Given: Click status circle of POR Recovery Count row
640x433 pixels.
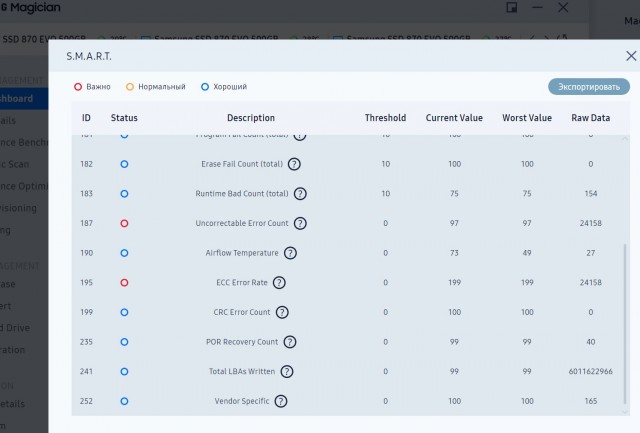Looking at the screenshot, I should (124, 342).
